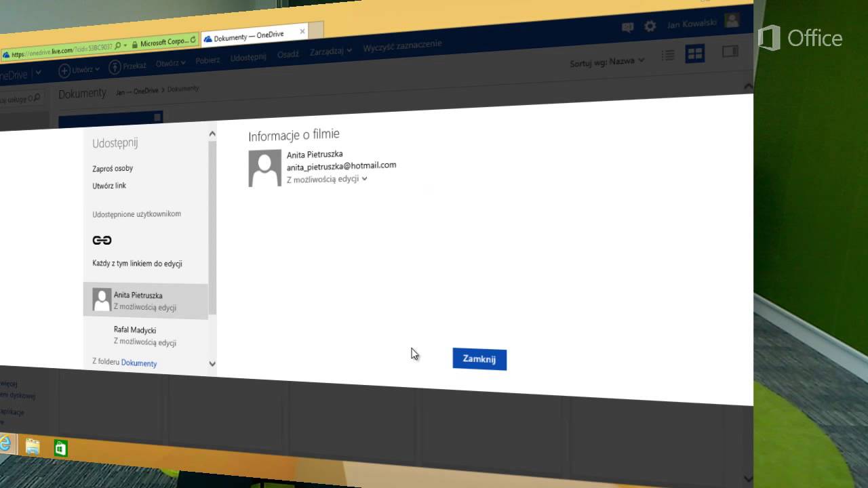Viewport: 868px width, 488px height.
Task: Click the large avatar under Informacje o filmie
Action: pyautogui.click(x=264, y=168)
